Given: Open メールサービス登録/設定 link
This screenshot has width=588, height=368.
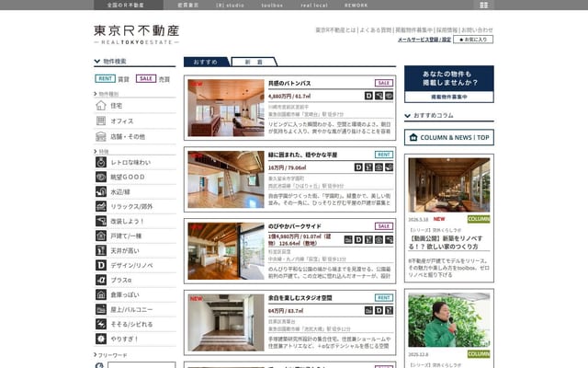Looking at the screenshot, I should coord(424,40).
